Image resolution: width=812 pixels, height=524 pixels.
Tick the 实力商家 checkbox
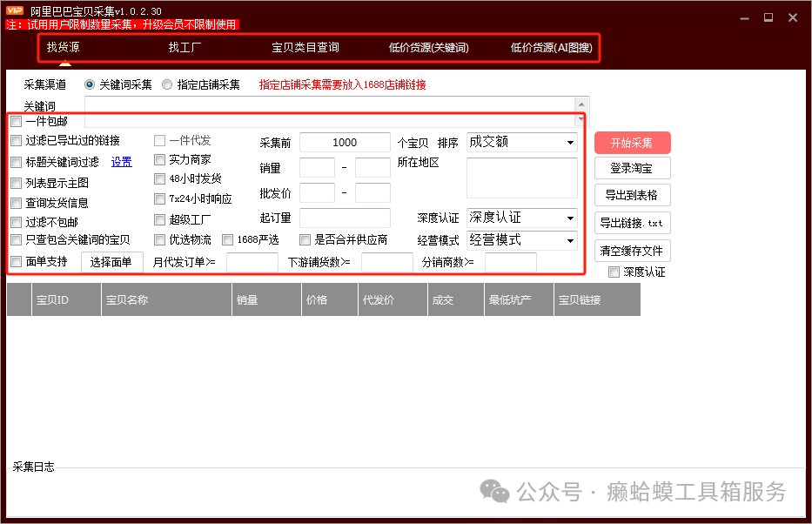pyautogui.click(x=159, y=160)
